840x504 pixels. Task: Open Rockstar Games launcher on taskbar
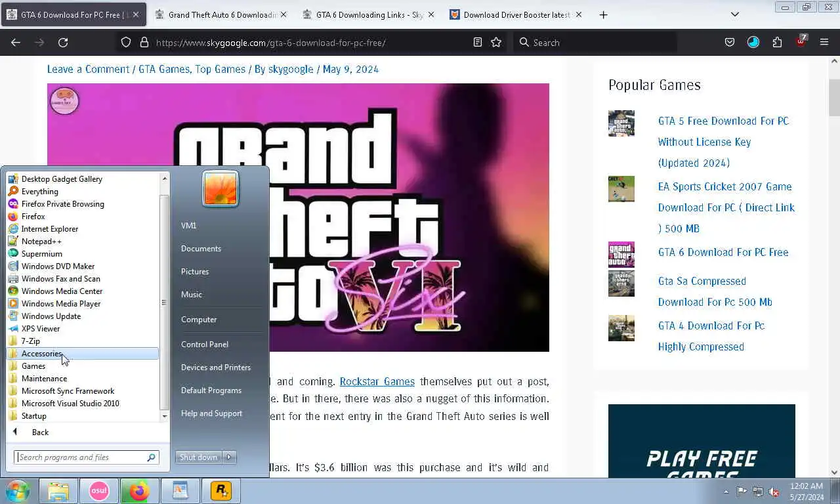click(x=221, y=491)
